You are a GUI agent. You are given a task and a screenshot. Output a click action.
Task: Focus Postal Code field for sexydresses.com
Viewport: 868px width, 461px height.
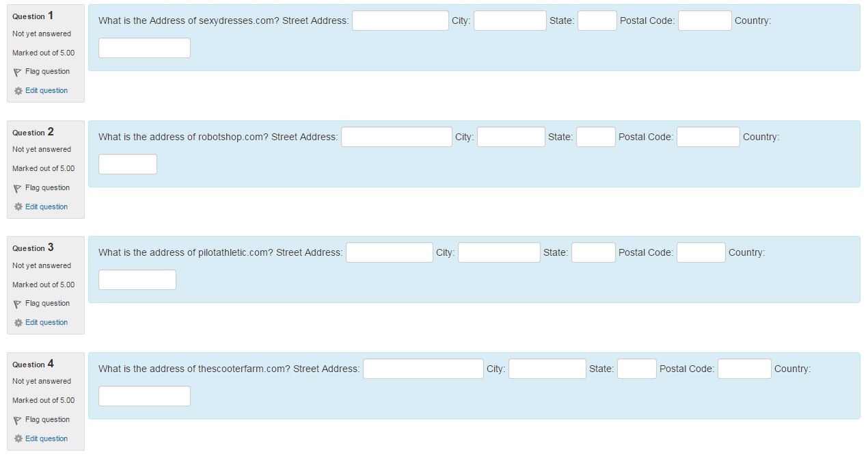click(705, 21)
